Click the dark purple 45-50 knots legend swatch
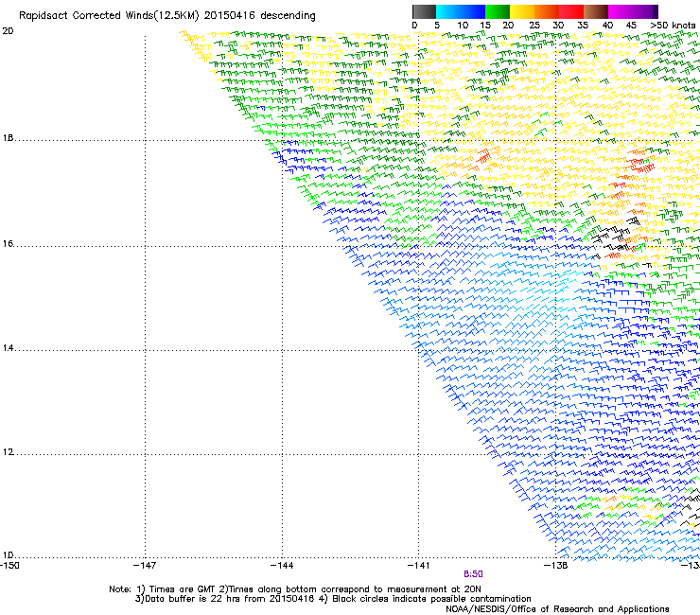 point(645,11)
